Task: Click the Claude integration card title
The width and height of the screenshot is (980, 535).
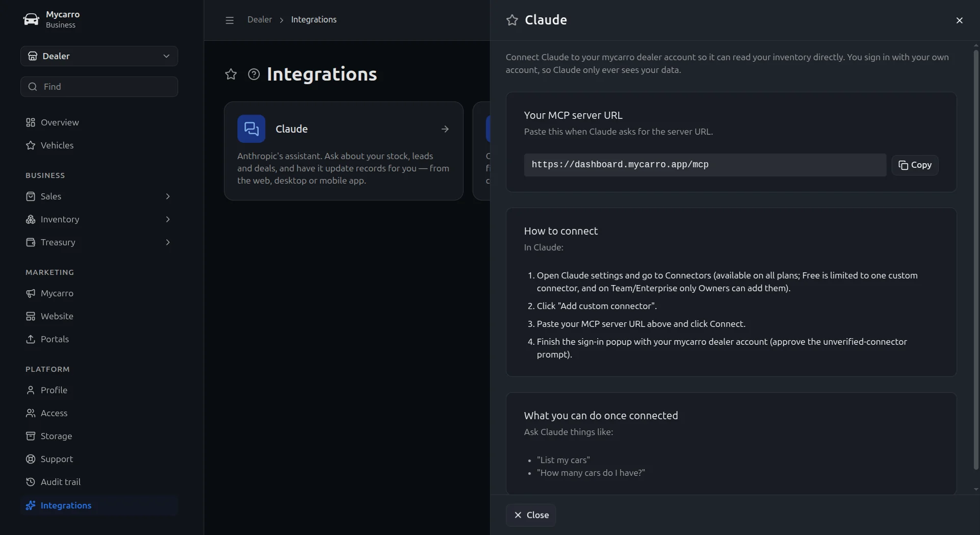Action: (292, 129)
